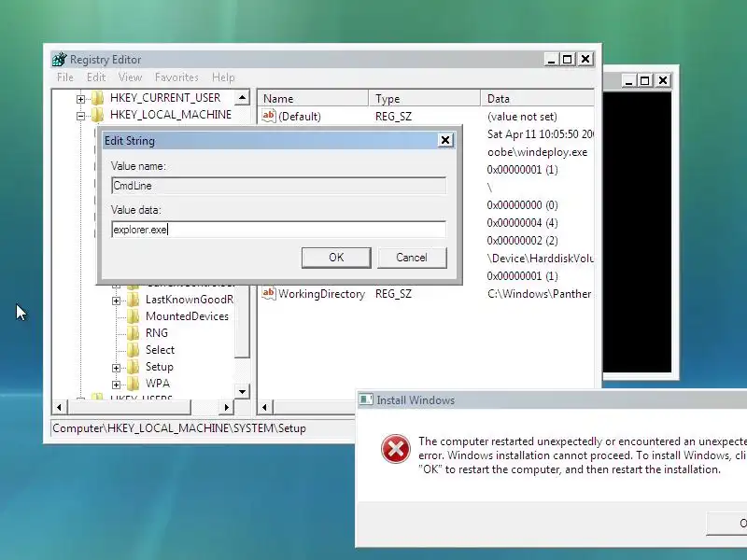Click the REG_SZ type of WorkingDirectory
747x560 pixels.
pyautogui.click(x=393, y=294)
